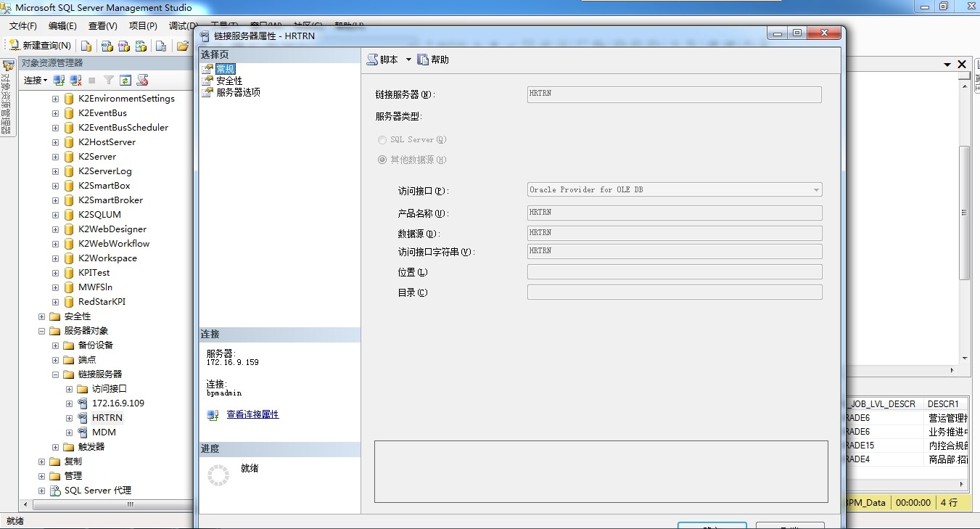Click the Open File folder icon
This screenshot has width=980, height=529.
pos(183,46)
